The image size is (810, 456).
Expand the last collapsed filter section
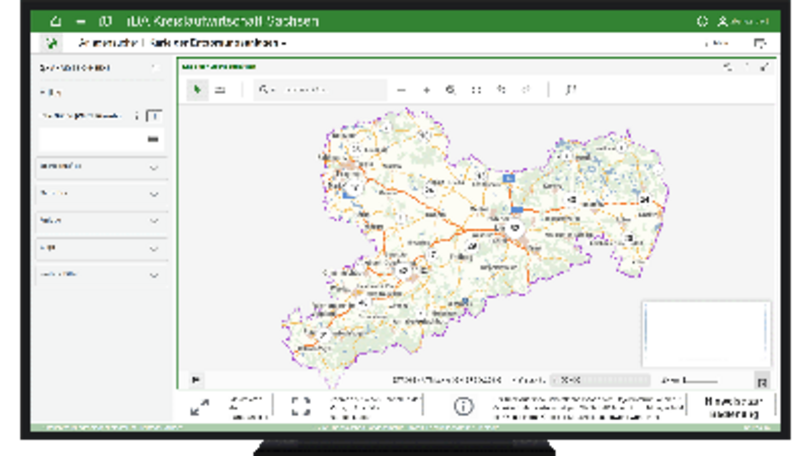point(154,275)
